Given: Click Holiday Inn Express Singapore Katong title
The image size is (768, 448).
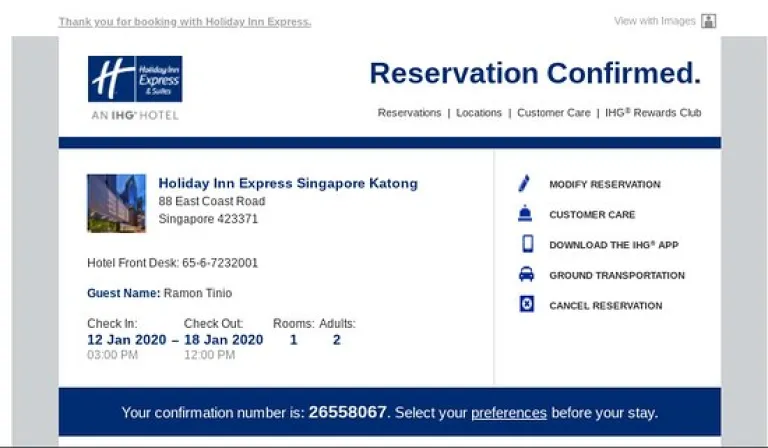Looking at the screenshot, I should (x=288, y=183).
